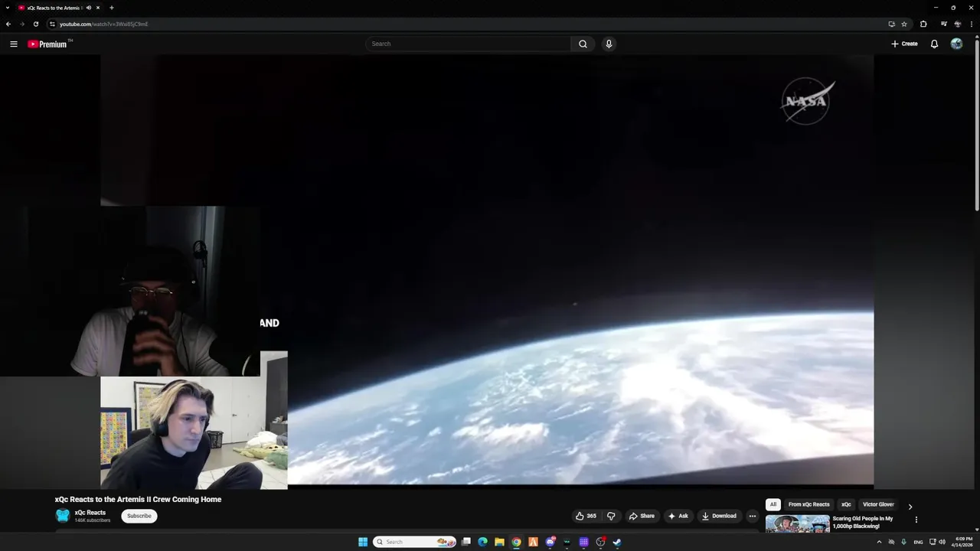Open Chrome extensions puzzle icon
The height and width of the screenshot is (551, 980).
[923, 24]
